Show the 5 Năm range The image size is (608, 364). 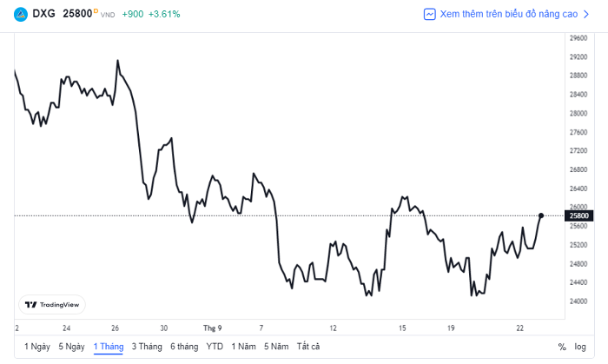coord(276,347)
